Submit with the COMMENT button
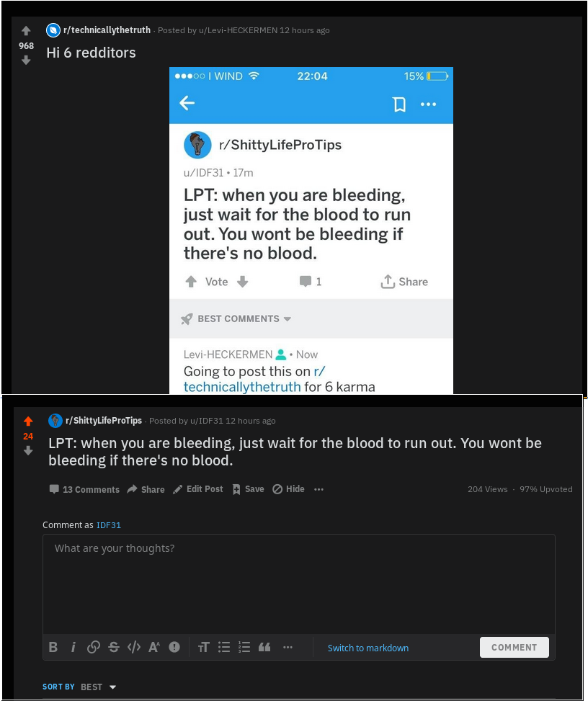This screenshot has height=701, width=588. (514, 648)
